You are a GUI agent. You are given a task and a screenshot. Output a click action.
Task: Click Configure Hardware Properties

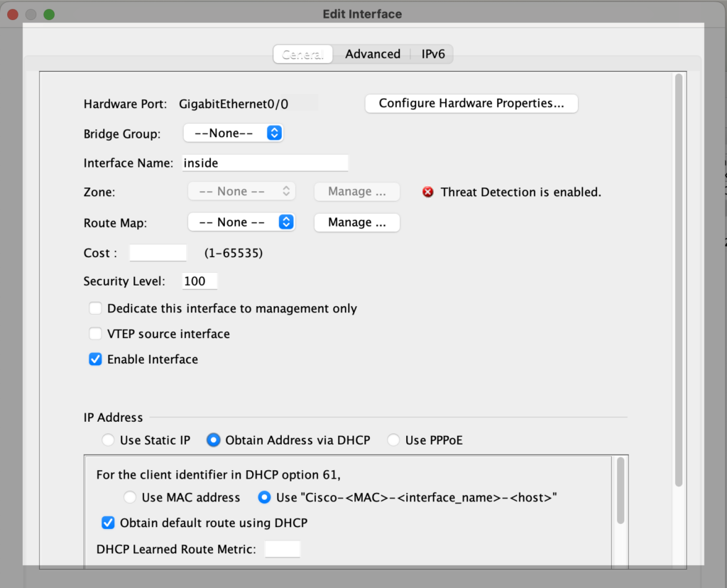pyautogui.click(x=471, y=103)
